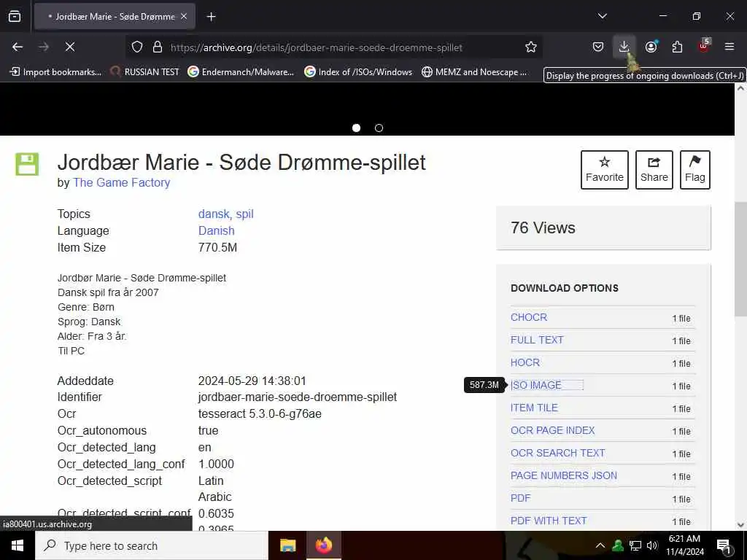747x560 pixels.
Task: Open the Extensions puzzle icon
Action: pos(677,47)
